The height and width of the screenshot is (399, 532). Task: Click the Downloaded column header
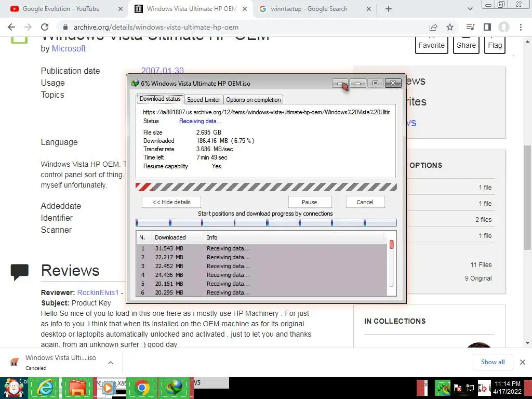coord(178,237)
